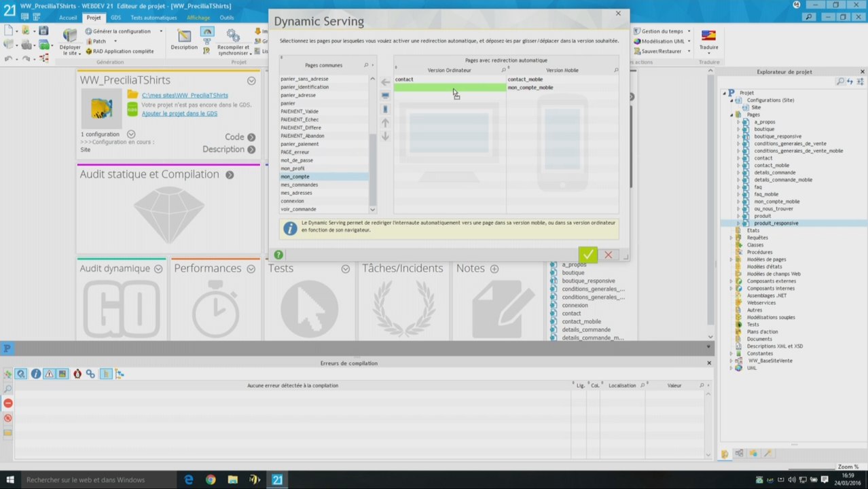Expand the Requêtes node in the project explorer
The height and width of the screenshot is (489, 868).
coord(731,238)
